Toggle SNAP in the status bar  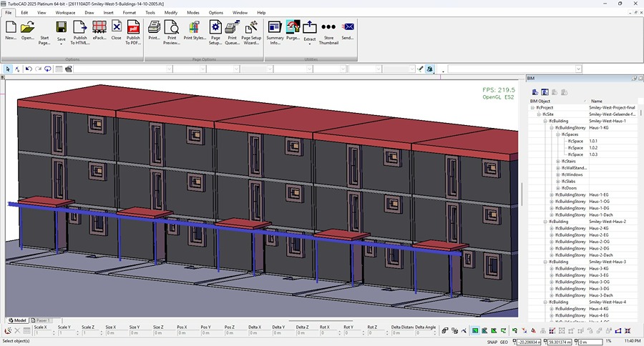pyautogui.click(x=492, y=342)
